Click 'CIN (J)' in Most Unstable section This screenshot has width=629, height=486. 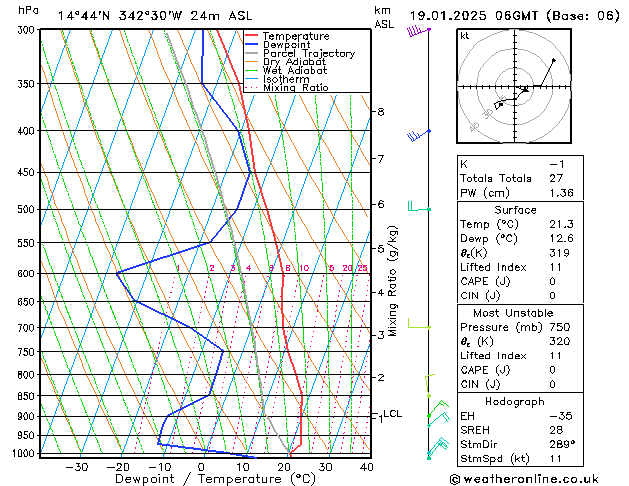(480, 385)
